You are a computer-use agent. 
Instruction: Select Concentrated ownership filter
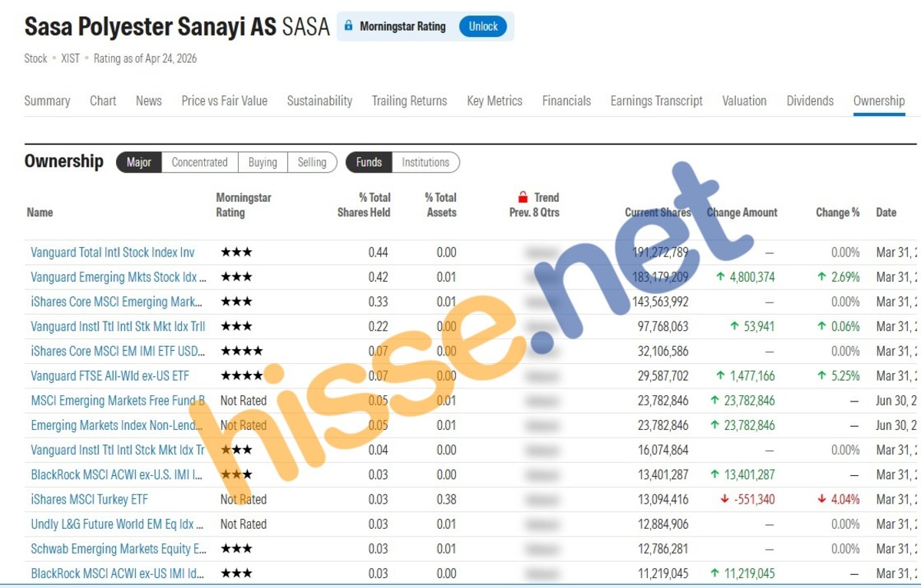click(200, 162)
